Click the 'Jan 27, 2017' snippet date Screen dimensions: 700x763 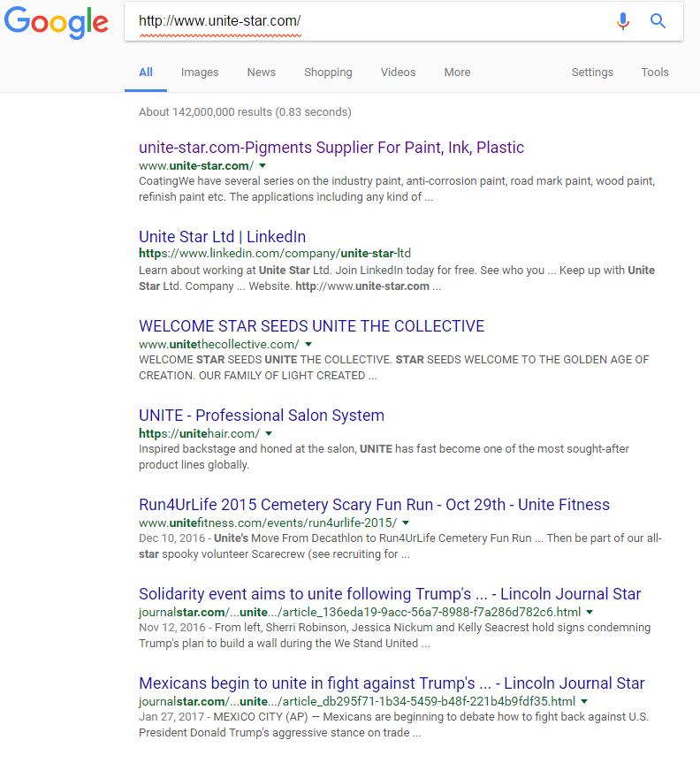pyautogui.click(x=171, y=717)
